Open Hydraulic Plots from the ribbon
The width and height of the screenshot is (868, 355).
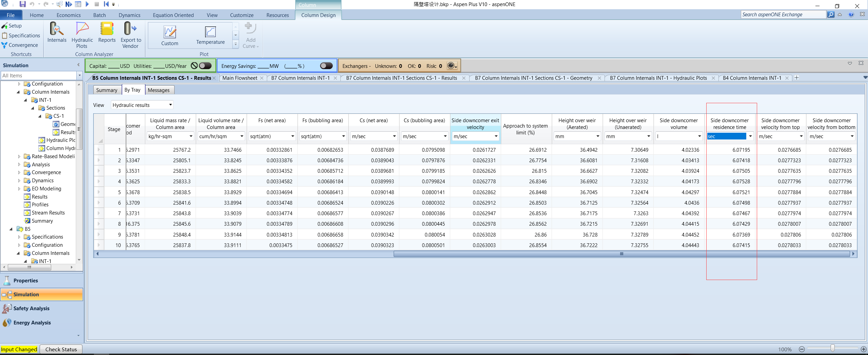[82, 35]
